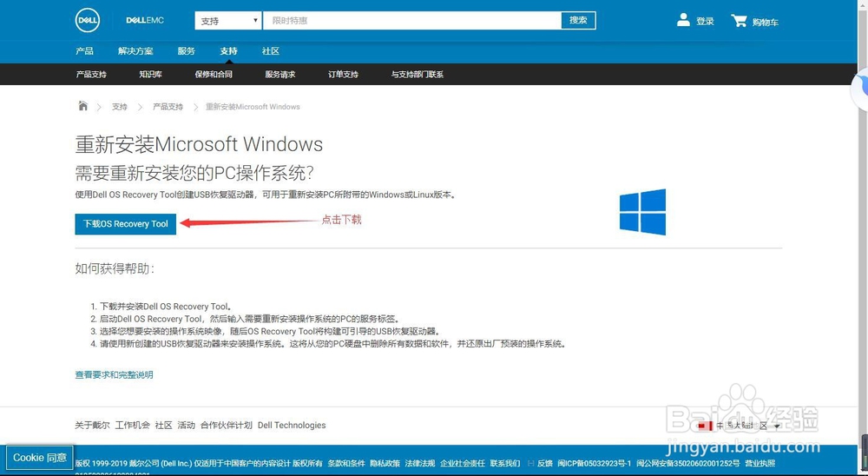Select the 知识库 submenu tab

(150, 74)
